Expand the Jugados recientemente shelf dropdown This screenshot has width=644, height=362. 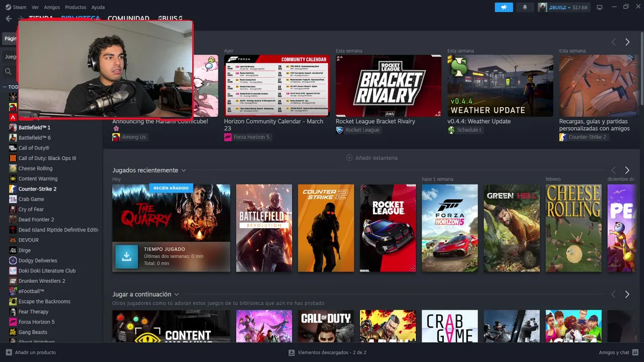[x=184, y=170]
